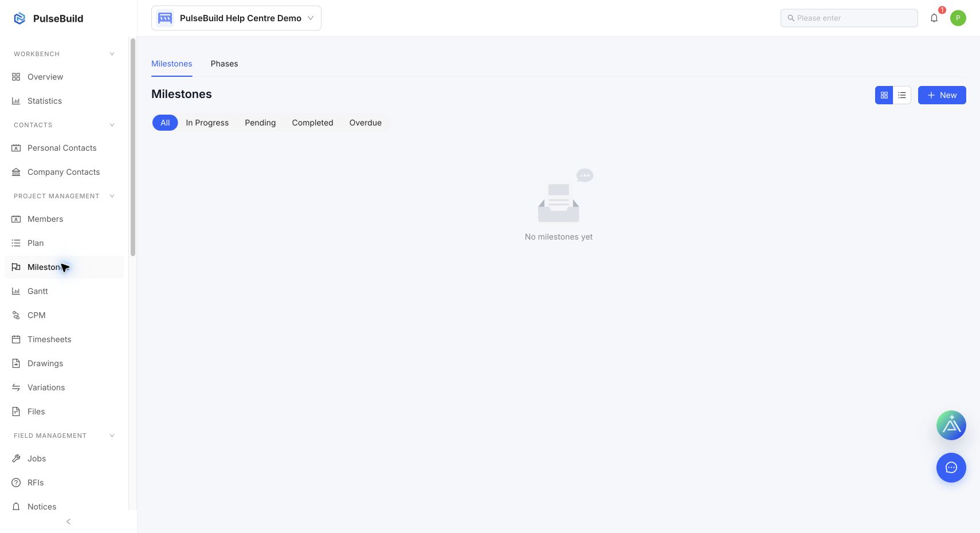Select the Milestones tab
Image resolution: width=980 pixels, height=533 pixels.
click(172, 64)
